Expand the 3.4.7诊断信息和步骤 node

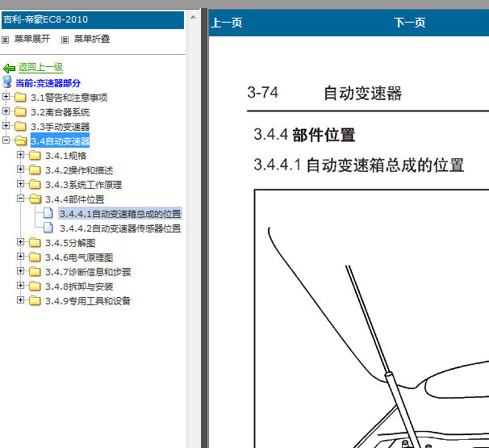coord(20,271)
